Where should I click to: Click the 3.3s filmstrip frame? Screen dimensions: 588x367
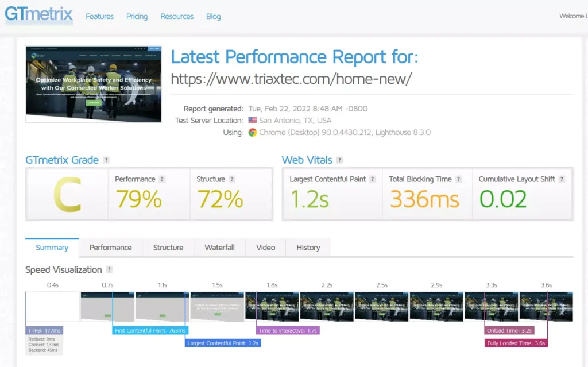[492, 307]
